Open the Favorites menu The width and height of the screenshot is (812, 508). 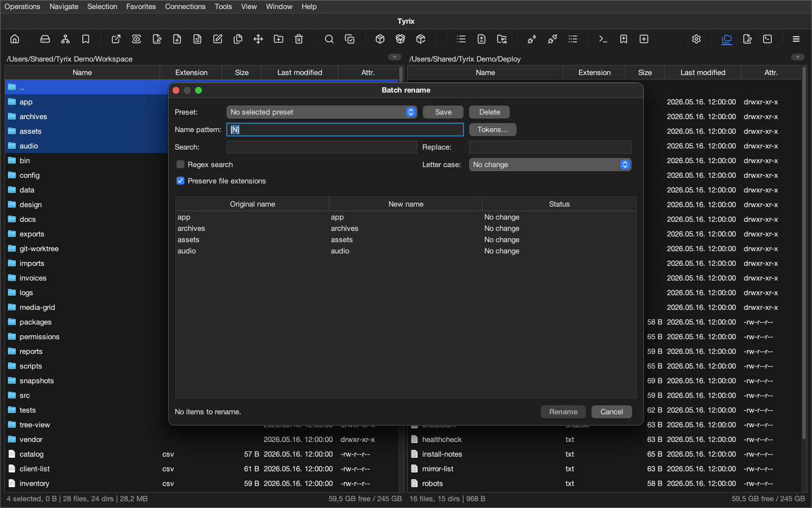pos(141,6)
